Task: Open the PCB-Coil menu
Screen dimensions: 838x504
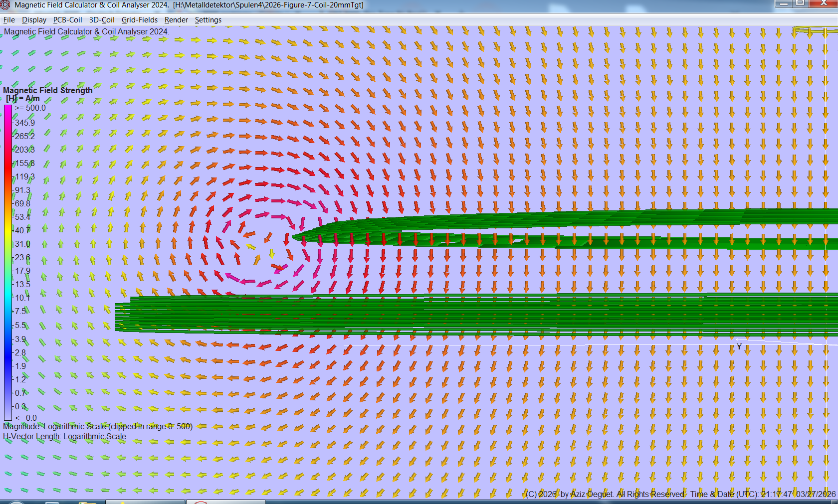Action: tap(67, 20)
